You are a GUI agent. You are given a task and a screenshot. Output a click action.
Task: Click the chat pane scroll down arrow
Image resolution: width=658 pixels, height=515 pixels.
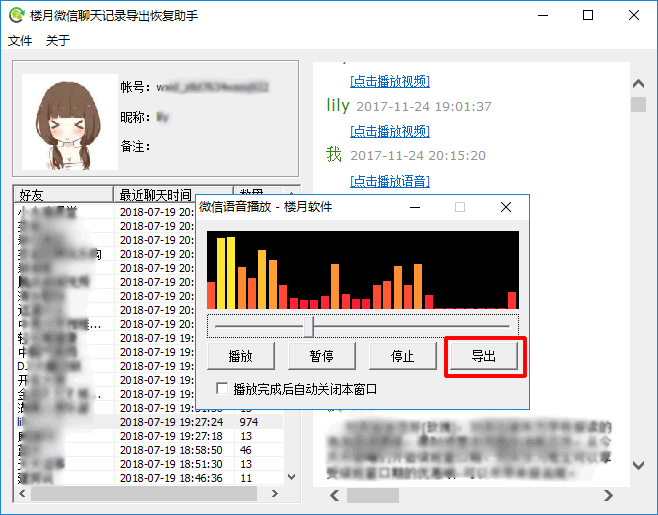click(638, 465)
